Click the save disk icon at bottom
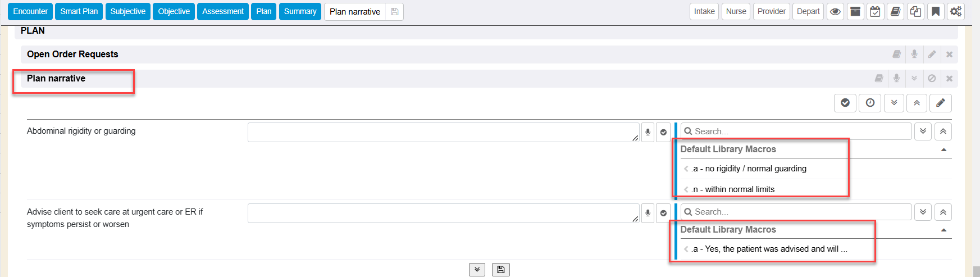Screen dimensions: 980x277 tap(500, 270)
